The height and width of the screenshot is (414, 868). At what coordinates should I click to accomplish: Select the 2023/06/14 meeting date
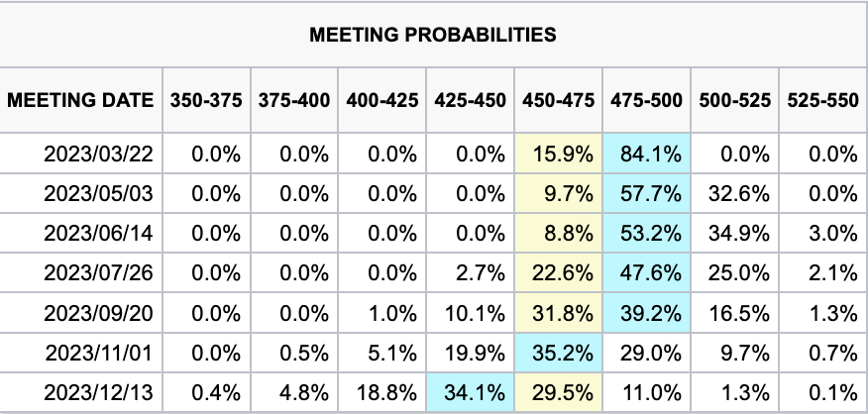pos(99,233)
